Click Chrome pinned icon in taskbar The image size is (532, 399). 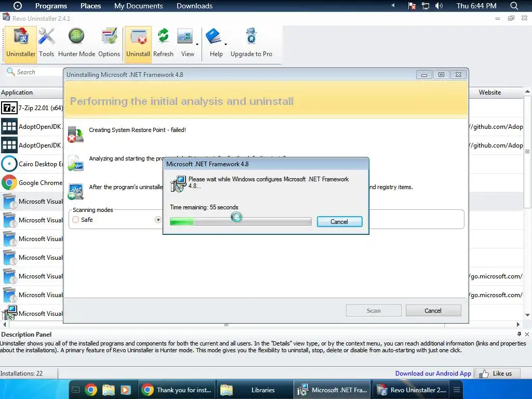coord(90,390)
